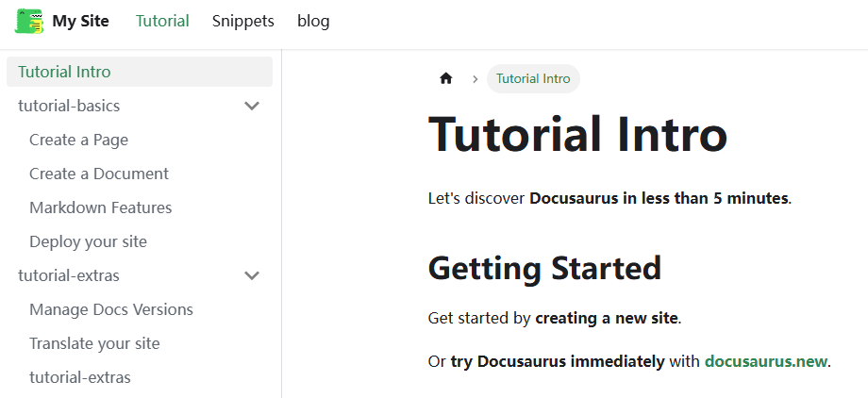Select Tutorial Intro in the sidebar
868x398 pixels.
coord(140,72)
